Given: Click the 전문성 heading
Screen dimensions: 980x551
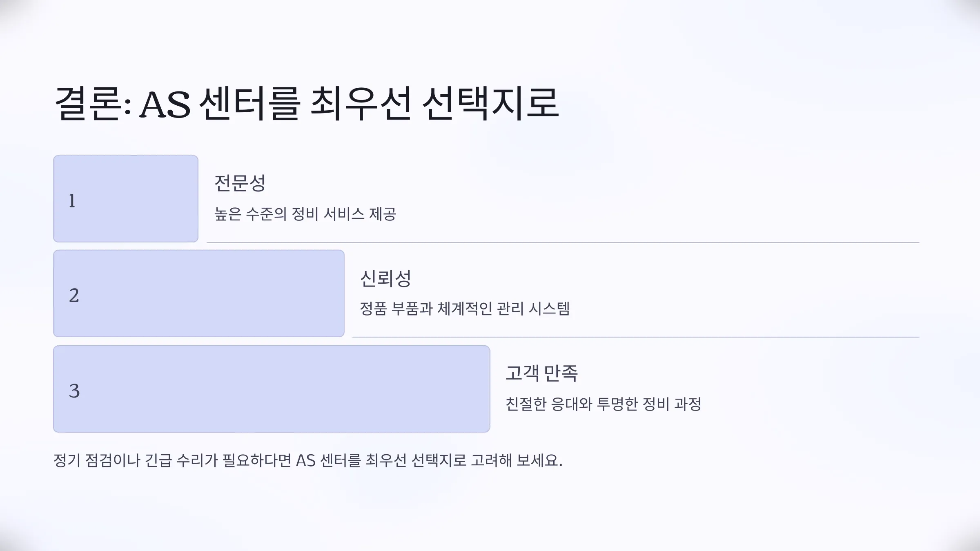Looking at the screenshot, I should coord(240,183).
